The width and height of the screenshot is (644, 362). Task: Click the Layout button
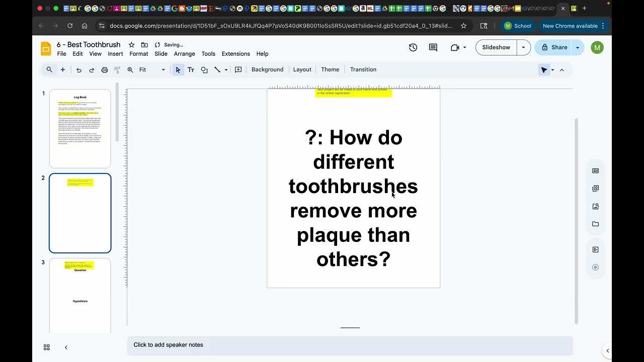coord(302,70)
